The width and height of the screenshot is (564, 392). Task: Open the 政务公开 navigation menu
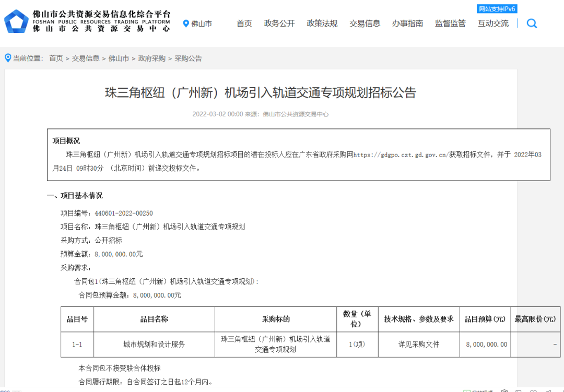coord(279,23)
